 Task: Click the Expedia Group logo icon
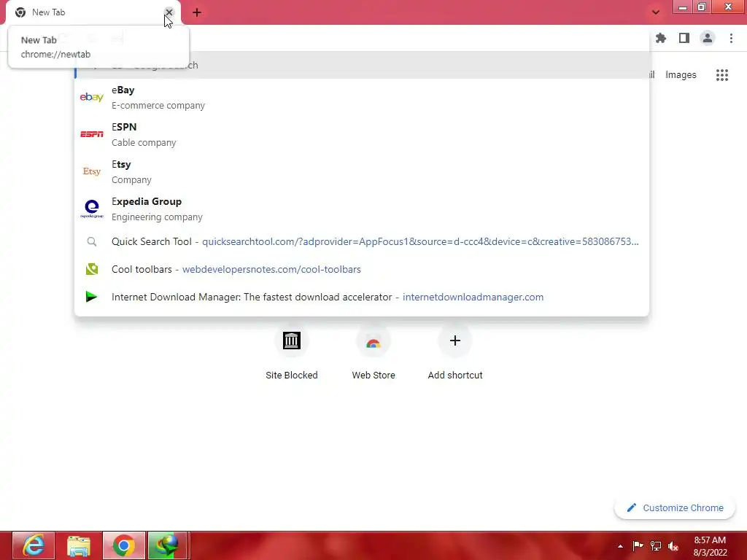91,209
